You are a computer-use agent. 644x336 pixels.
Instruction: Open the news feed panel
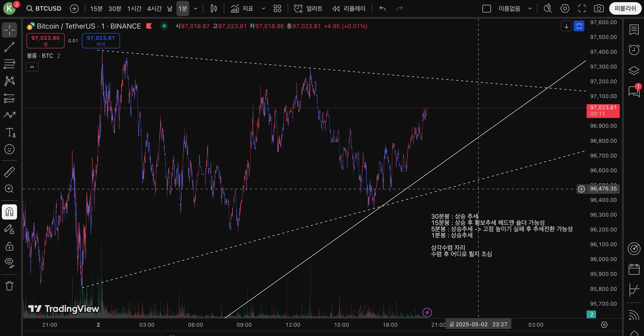(634, 315)
